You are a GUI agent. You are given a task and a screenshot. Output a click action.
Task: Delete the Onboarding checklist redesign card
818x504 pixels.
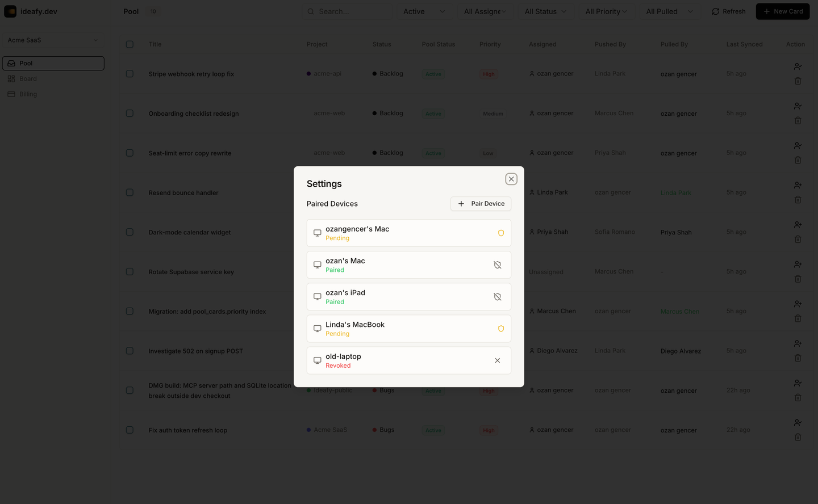coord(798,121)
